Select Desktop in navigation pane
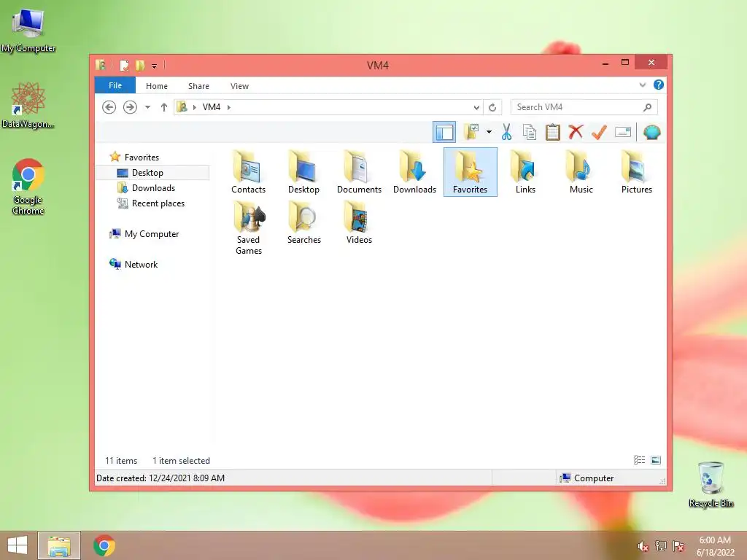The image size is (747, 560). point(152,172)
